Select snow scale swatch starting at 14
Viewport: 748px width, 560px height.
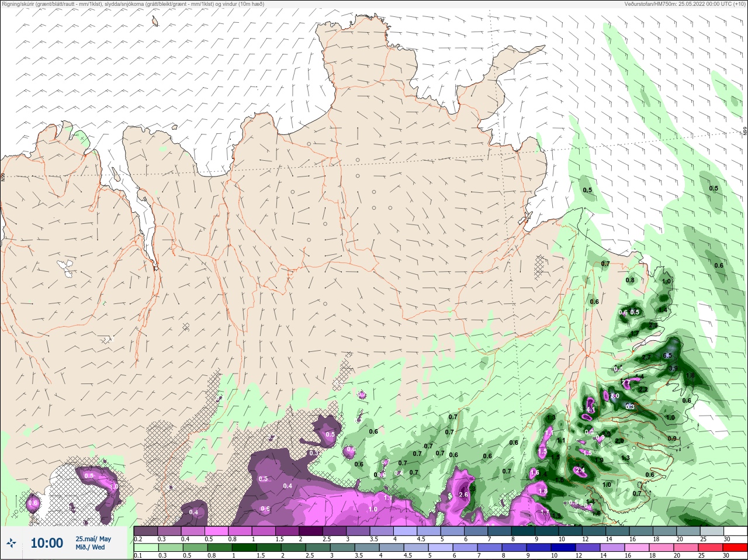[619, 531]
